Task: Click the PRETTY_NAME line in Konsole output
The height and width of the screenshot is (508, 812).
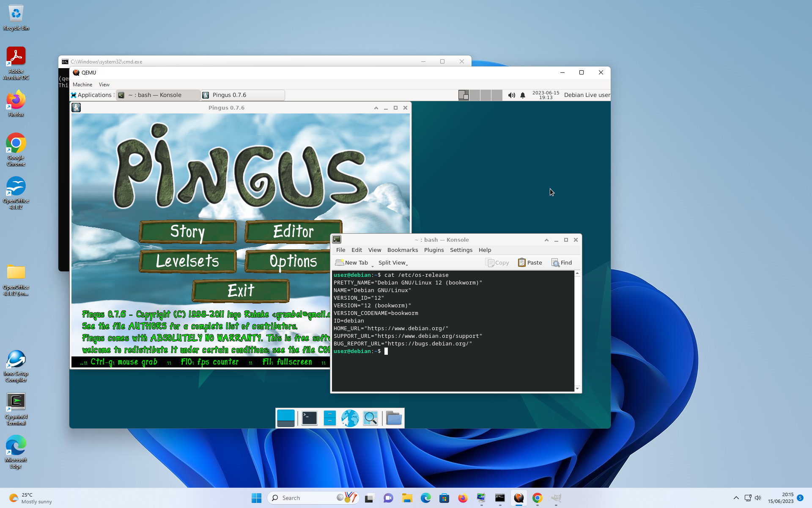Action: coord(408,283)
